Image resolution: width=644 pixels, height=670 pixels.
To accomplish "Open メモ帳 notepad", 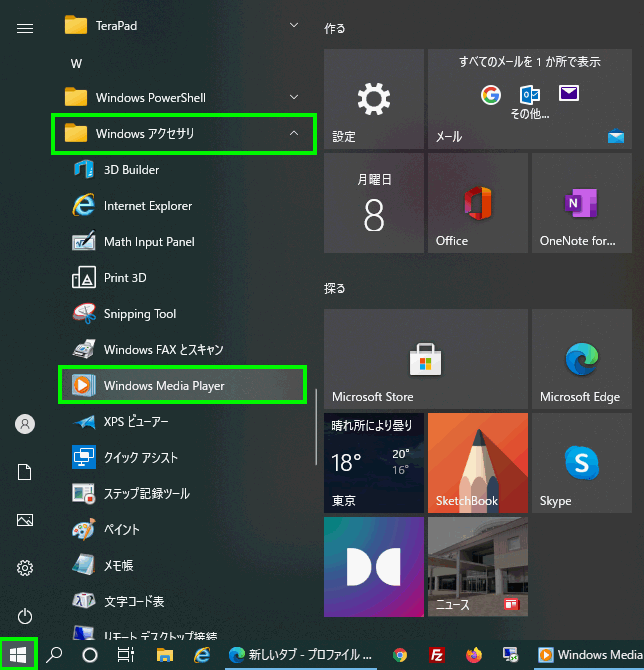I will [x=182, y=565].
